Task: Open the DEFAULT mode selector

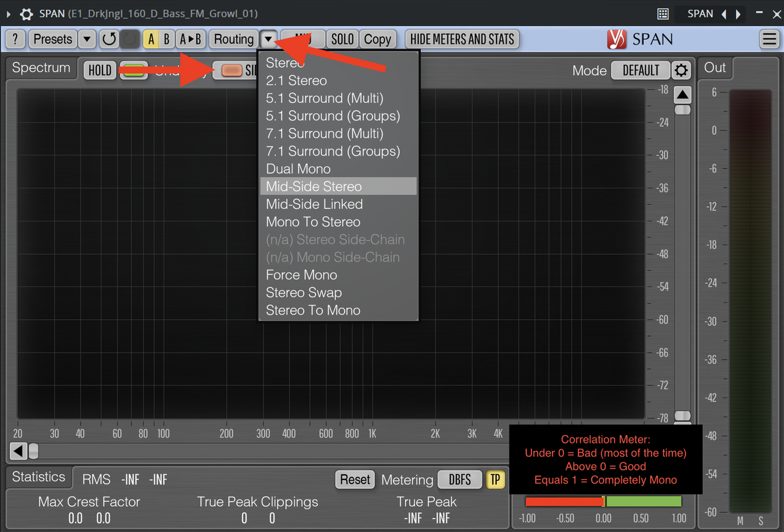Action: pyautogui.click(x=640, y=70)
